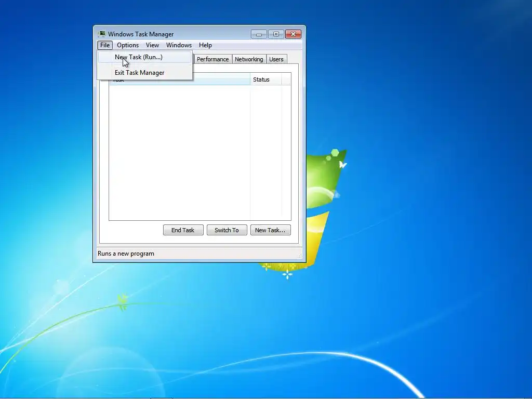Sort by the Status column header
532x399 pixels.
click(x=265, y=79)
